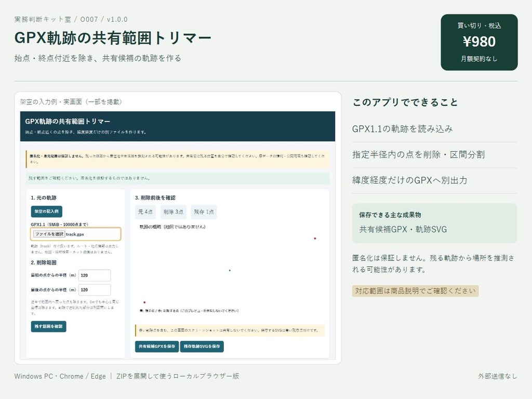Click the heading このアプリでできること
Image resolution: width=532 pixels, height=399 pixels.
(x=405, y=102)
